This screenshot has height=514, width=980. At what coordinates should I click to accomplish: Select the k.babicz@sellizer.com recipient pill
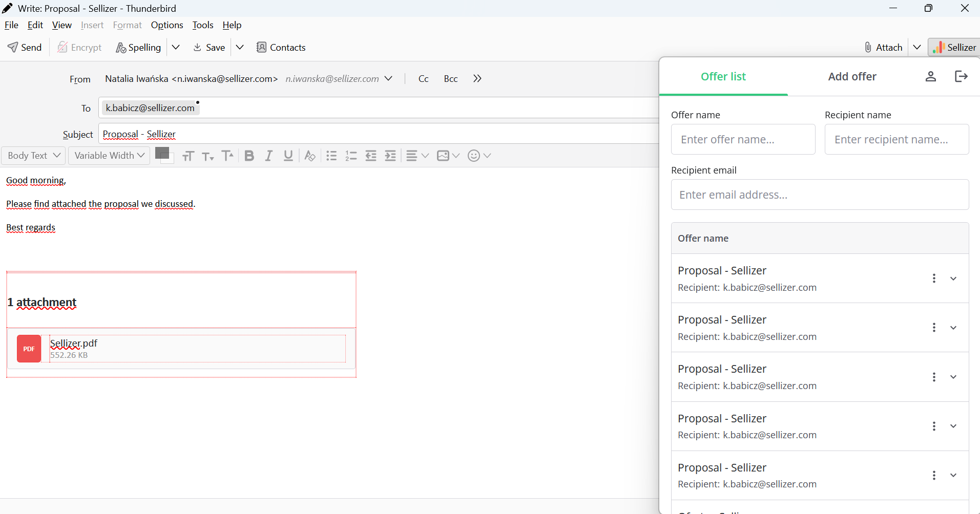point(150,108)
